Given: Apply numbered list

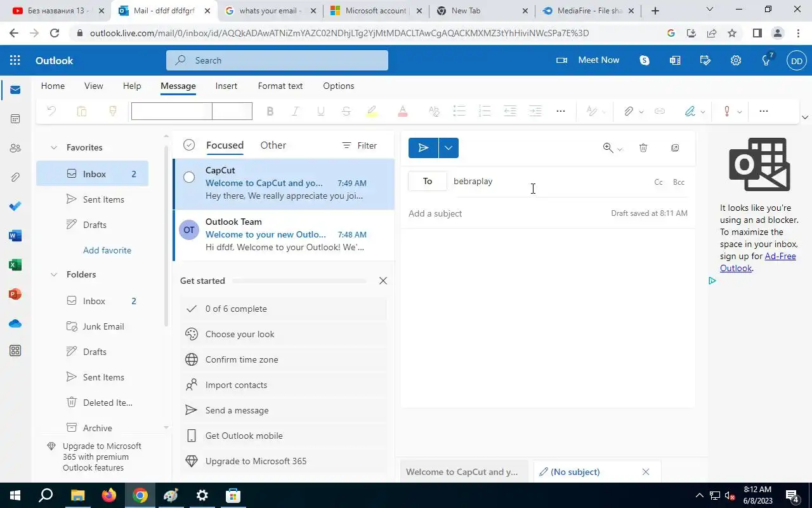Looking at the screenshot, I should coord(485,111).
